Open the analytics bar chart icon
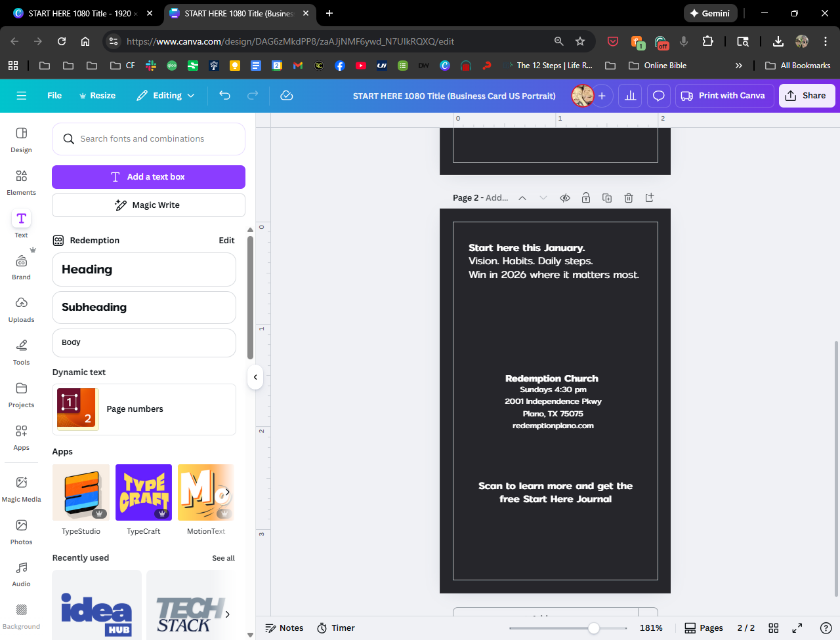 point(630,96)
